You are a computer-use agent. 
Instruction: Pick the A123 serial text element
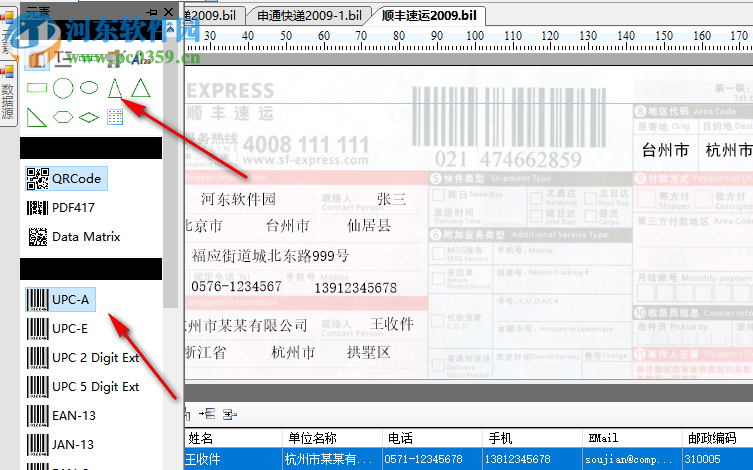[x=141, y=59]
